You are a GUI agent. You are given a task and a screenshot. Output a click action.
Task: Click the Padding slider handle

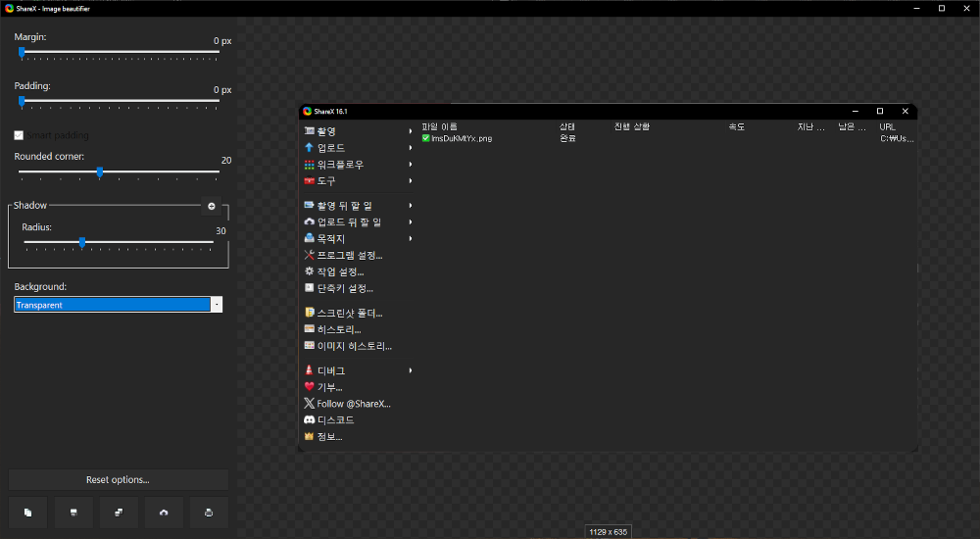22,101
